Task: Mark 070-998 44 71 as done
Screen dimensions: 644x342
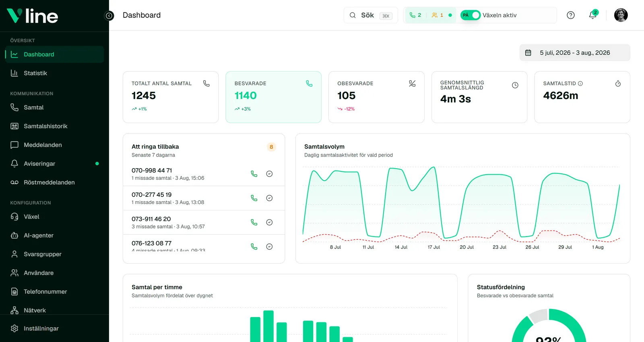Action: (x=269, y=174)
